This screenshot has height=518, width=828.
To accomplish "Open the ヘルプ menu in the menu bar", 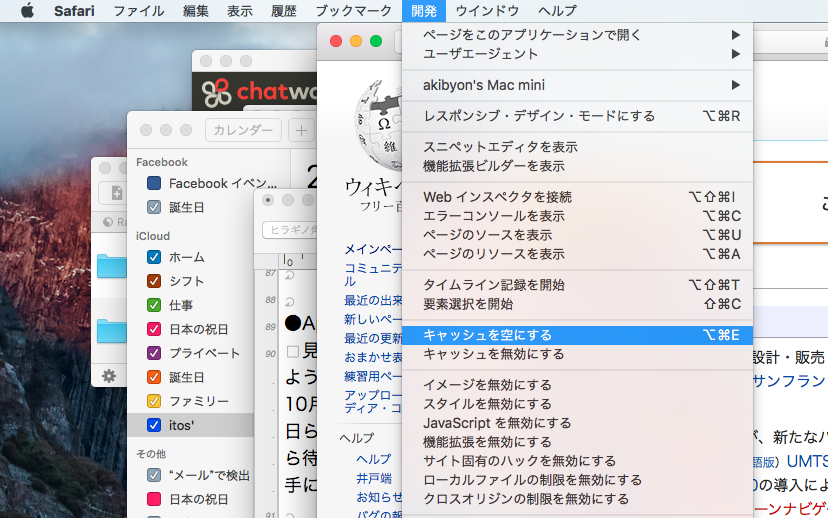I will click(558, 11).
